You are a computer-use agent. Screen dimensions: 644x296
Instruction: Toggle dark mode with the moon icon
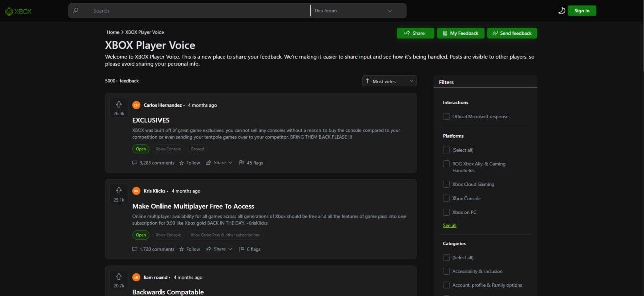pos(561,11)
